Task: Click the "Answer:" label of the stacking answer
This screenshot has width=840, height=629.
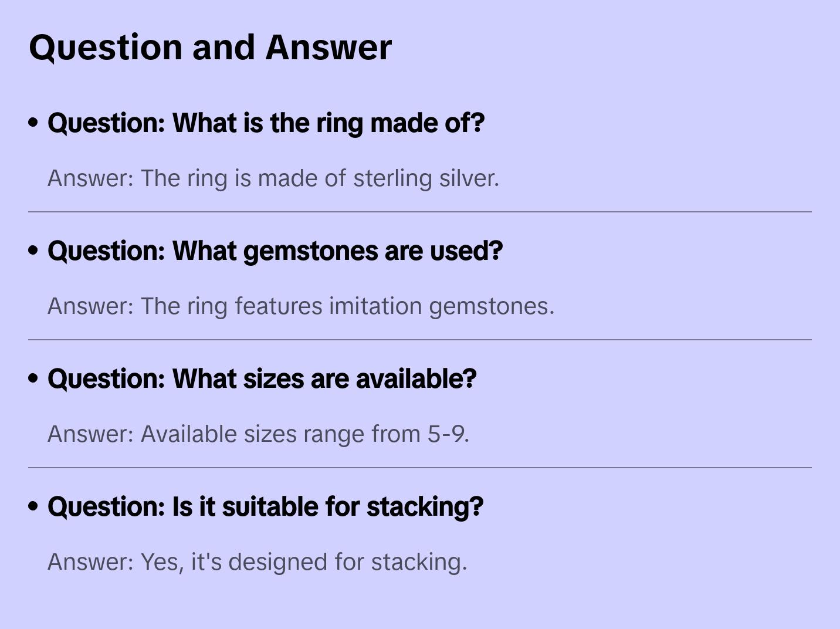Action: click(91, 562)
